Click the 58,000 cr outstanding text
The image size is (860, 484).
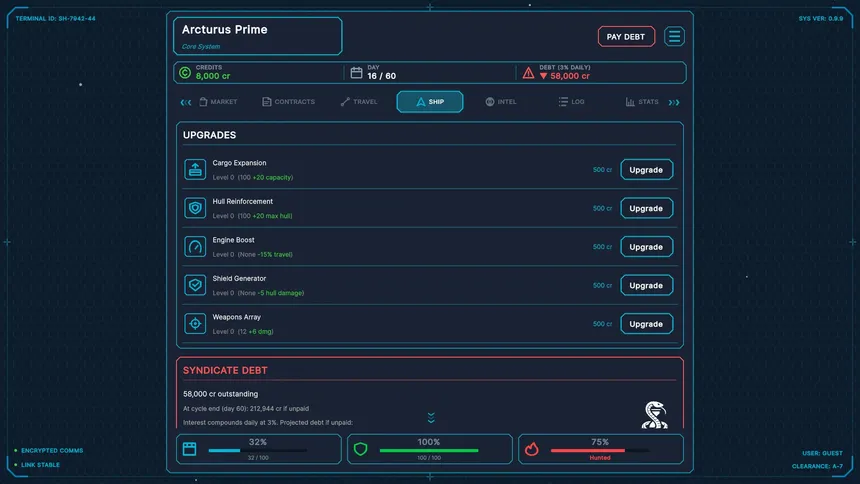coord(220,394)
